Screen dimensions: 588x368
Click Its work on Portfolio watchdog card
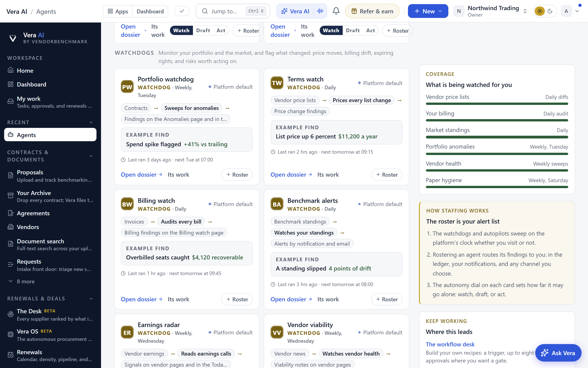click(x=178, y=175)
